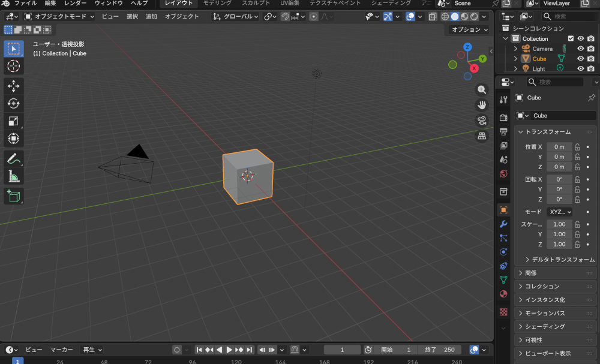Open the Material properties tab
This screenshot has height=364, width=600.
pos(503,294)
